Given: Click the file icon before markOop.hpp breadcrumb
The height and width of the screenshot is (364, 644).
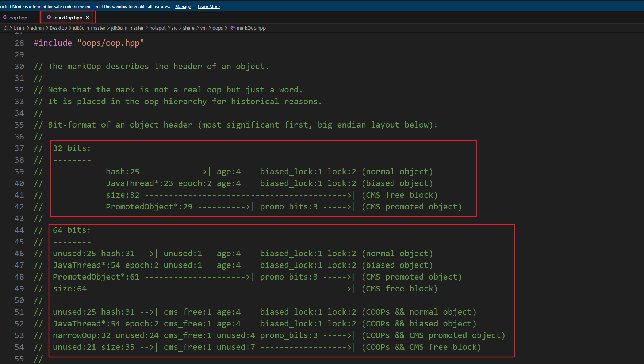Looking at the screenshot, I should [x=233, y=28].
